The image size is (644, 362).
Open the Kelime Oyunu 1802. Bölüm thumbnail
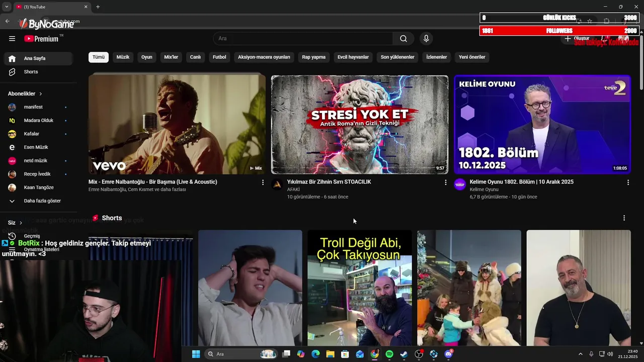coord(542,124)
